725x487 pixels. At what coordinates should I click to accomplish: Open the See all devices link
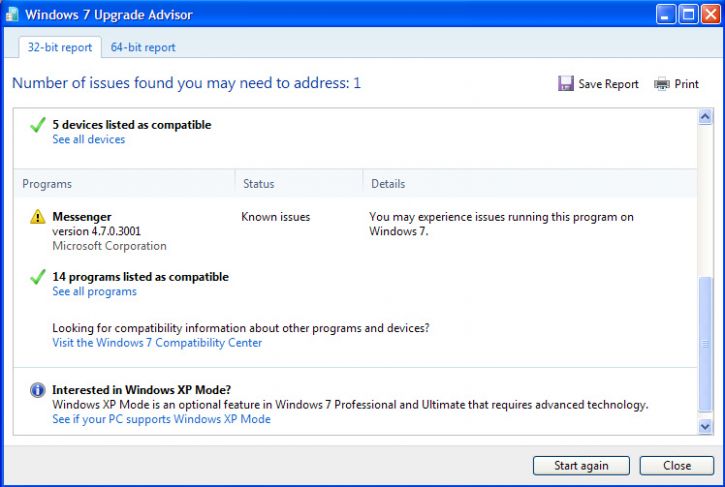click(88, 139)
